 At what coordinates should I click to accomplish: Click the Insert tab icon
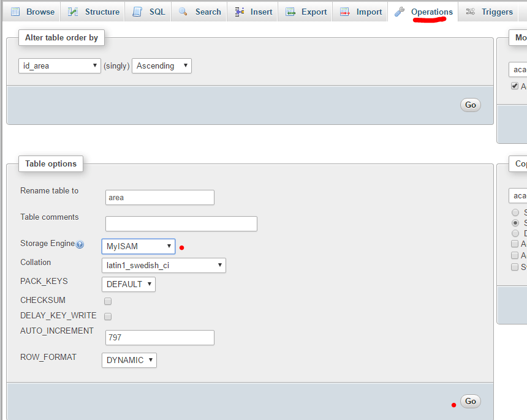[x=239, y=11]
